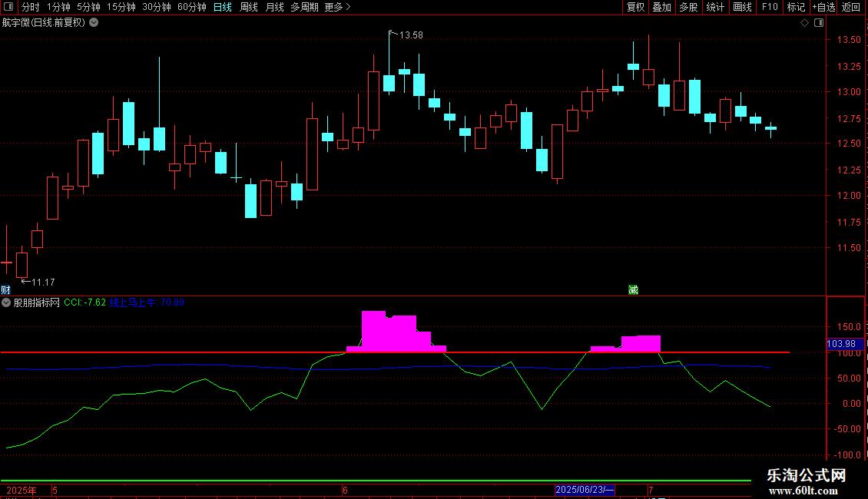Click the 11.17 low price label
868x499 pixels.
[x=42, y=283]
